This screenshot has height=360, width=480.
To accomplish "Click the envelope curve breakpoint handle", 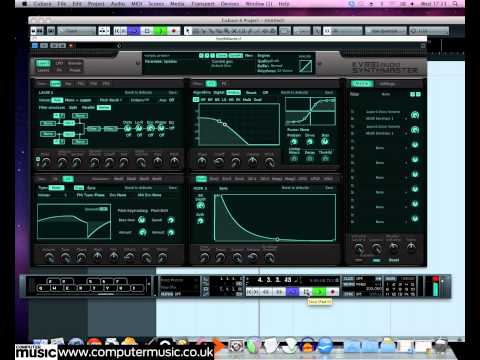I will [x=277, y=239].
